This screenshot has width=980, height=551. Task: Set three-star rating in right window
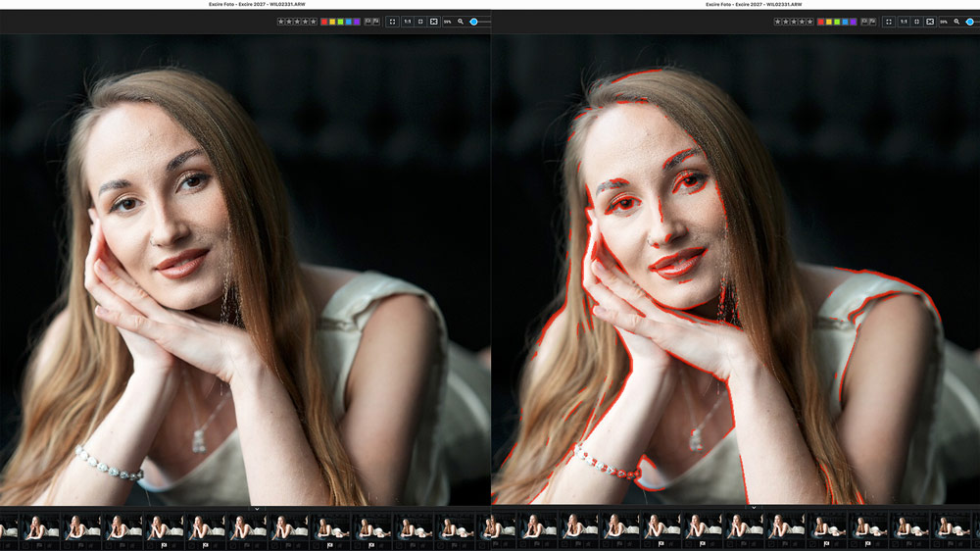794,22
